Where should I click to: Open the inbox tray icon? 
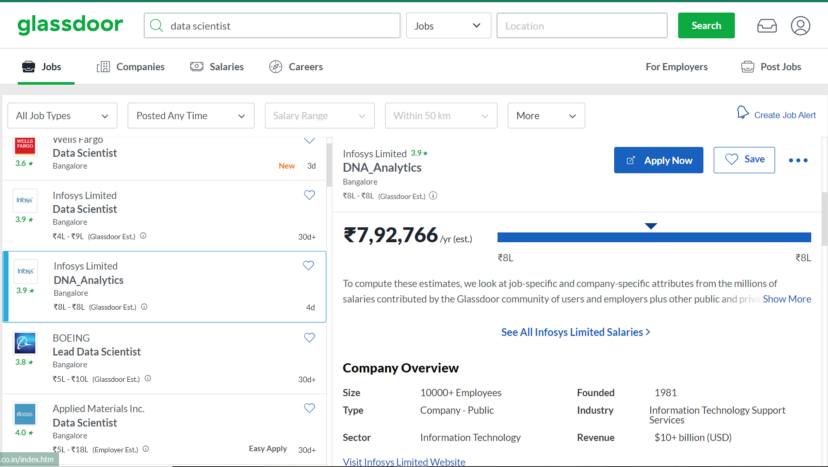click(767, 25)
